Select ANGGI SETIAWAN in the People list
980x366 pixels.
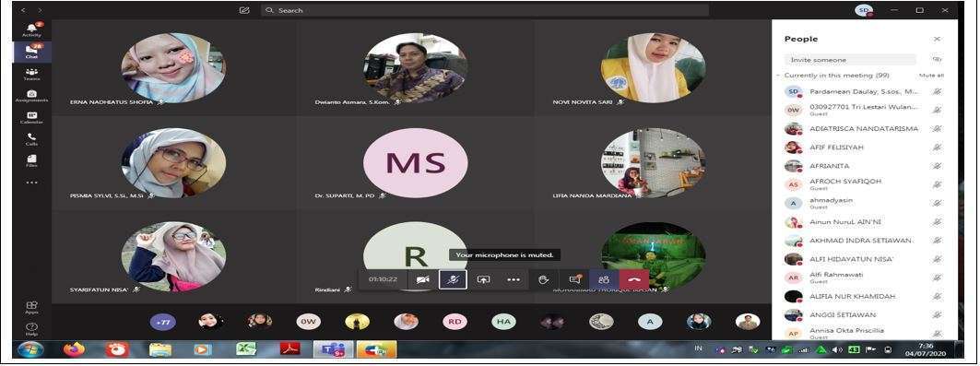(x=865, y=314)
